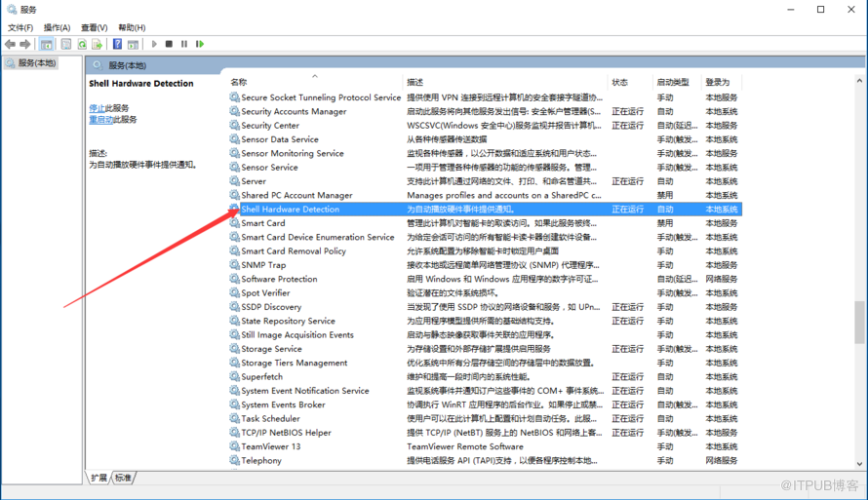Click TeamViewer Remote Software description cell
Screen dimensions: 868x500
pos(465,446)
